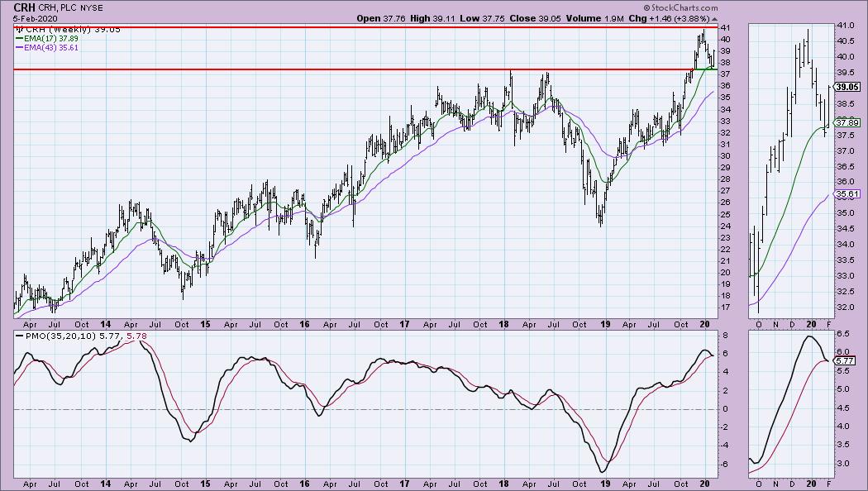Click the 5.77 PMO tag in zoom panel
The width and height of the screenshot is (868, 491).
[x=846, y=360]
